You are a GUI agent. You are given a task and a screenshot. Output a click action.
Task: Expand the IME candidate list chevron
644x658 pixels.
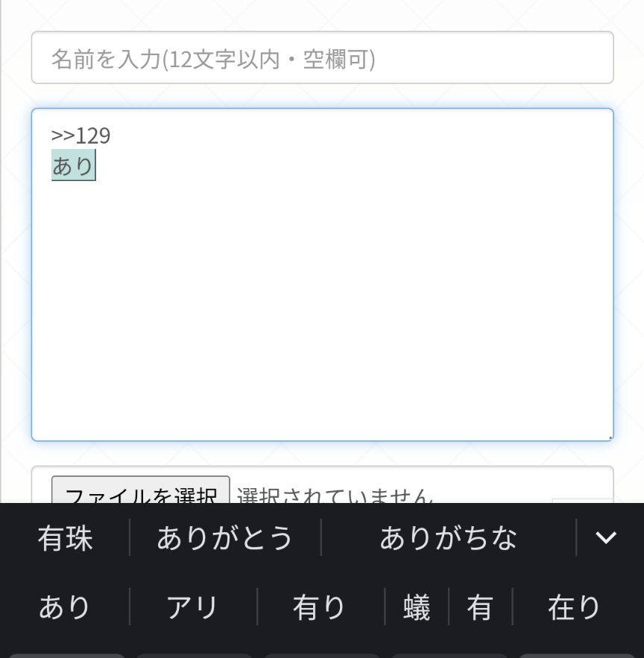[606, 537]
